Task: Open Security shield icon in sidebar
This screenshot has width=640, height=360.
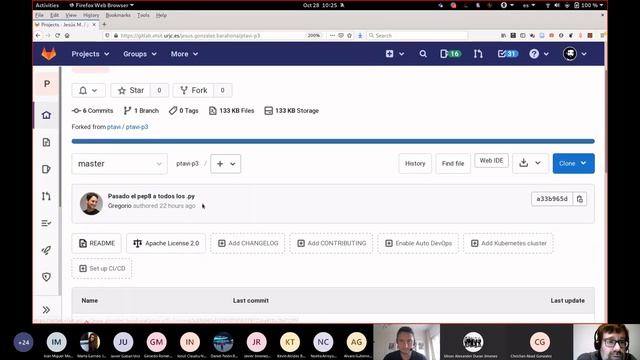Action: pyautogui.click(x=46, y=277)
